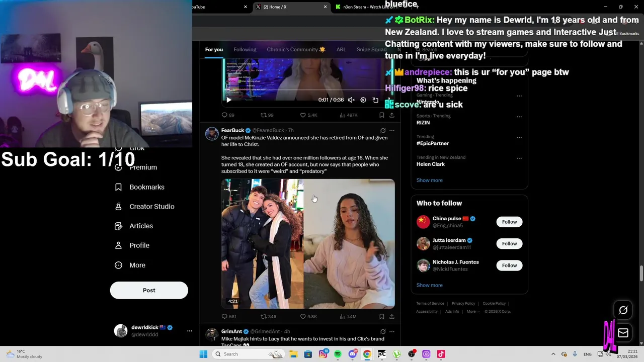Open Spotify from the taskbar
The height and width of the screenshot is (362, 644).
(338, 354)
